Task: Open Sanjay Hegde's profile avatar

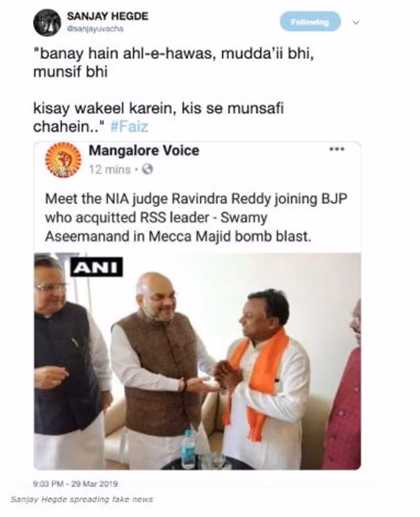Action: click(x=47, y=23)
